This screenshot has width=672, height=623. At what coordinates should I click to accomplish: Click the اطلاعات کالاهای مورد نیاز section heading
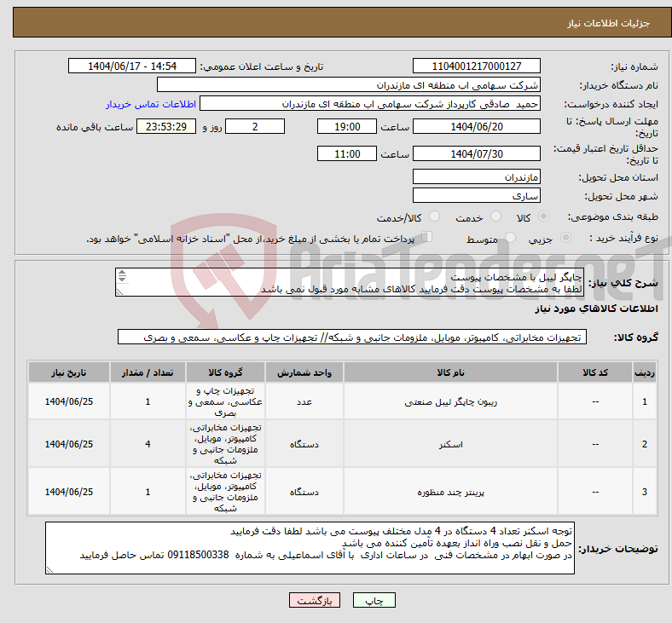click(x=596, y=309)
